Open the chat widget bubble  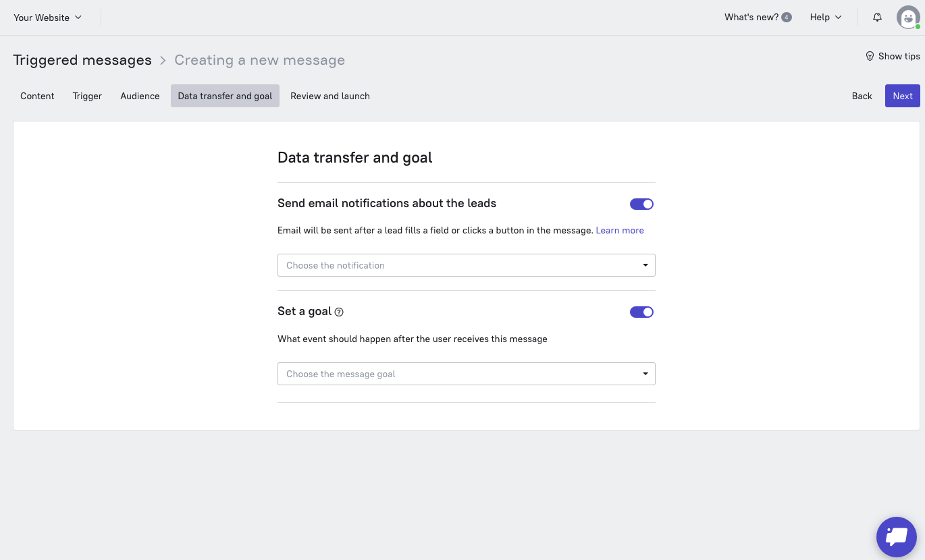pos(896,537)
